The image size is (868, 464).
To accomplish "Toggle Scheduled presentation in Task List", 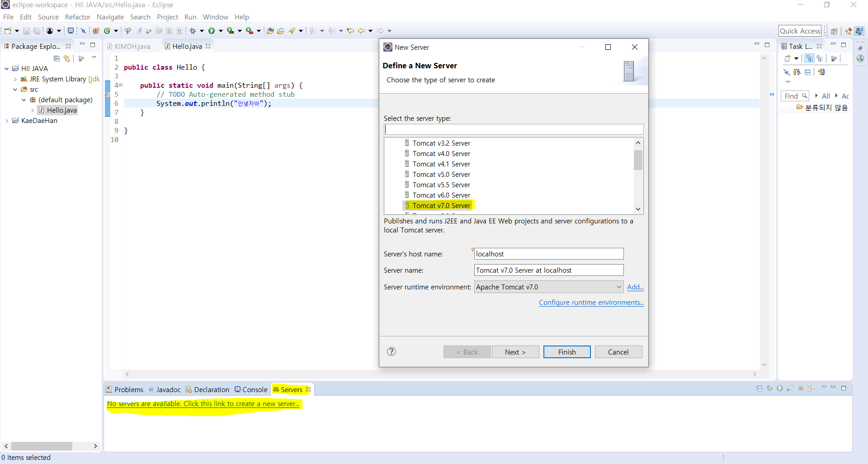I will pos(820,58).
